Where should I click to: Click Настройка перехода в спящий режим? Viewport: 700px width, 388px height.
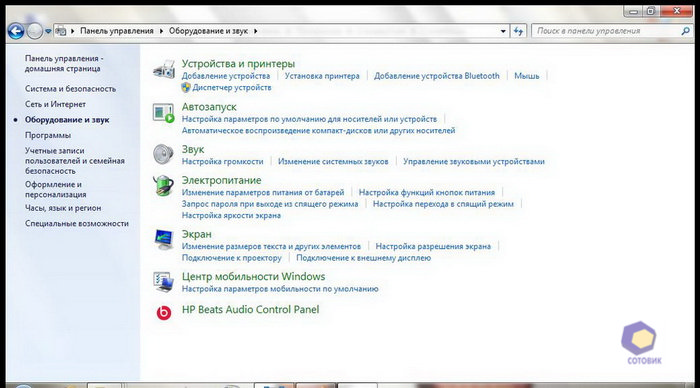click(443, 204)
